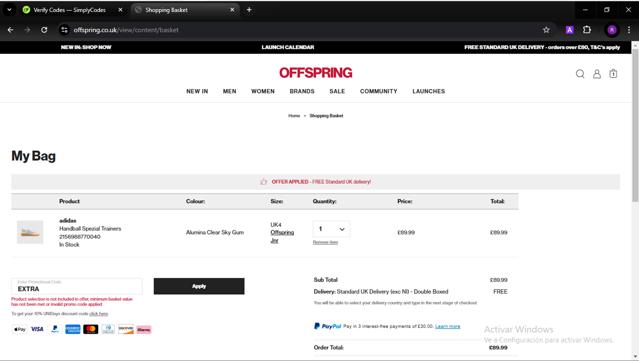Viewport: 639px width, 361px height.
Task: Open the MEN menu
Action: [x=229, y=91]
